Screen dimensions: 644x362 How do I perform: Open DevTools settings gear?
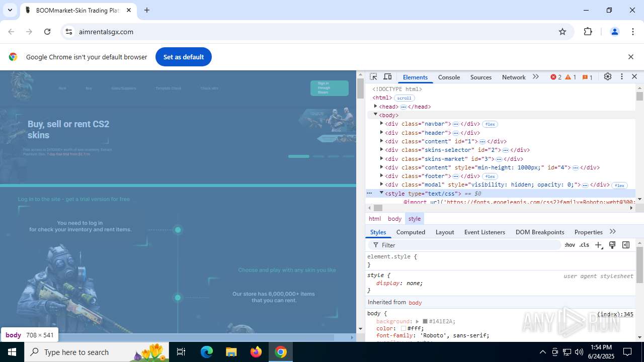(x=608, y=77)
